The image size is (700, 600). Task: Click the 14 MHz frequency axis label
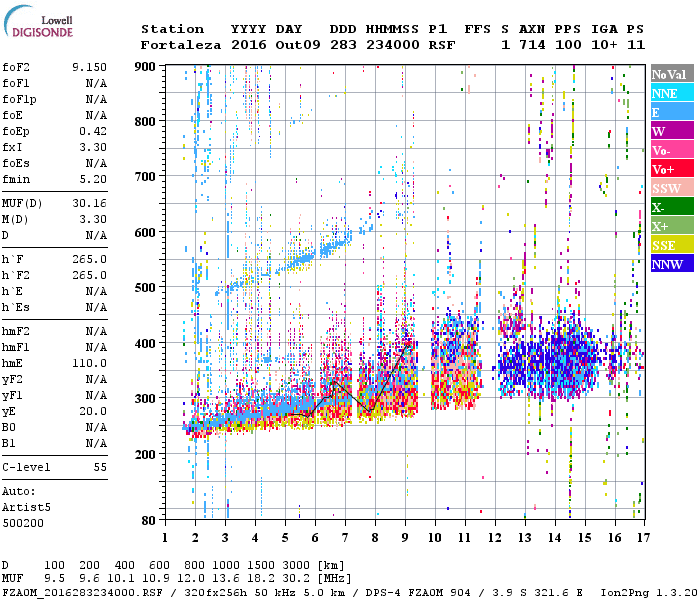coord(555,538)
